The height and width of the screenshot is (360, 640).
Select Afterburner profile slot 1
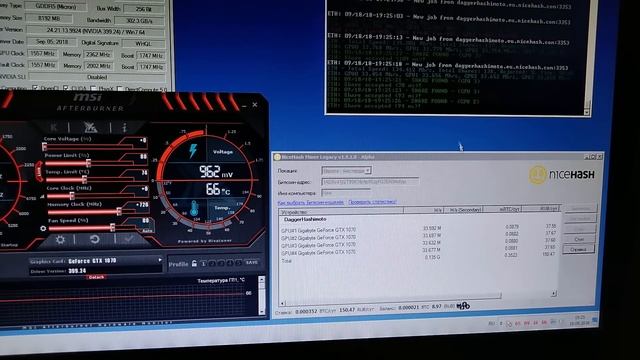[204, 263]
